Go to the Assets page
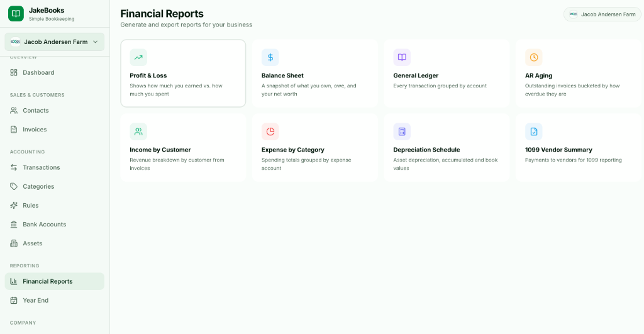644x334 pixels. tap(55, 243)
